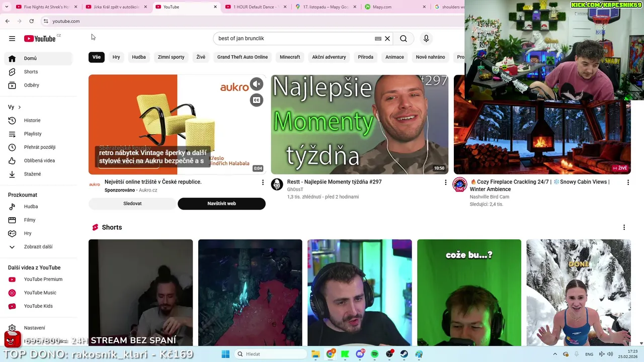View site information icon beside youtube.com
Screen dimensions: 644x362
[45, 21]
